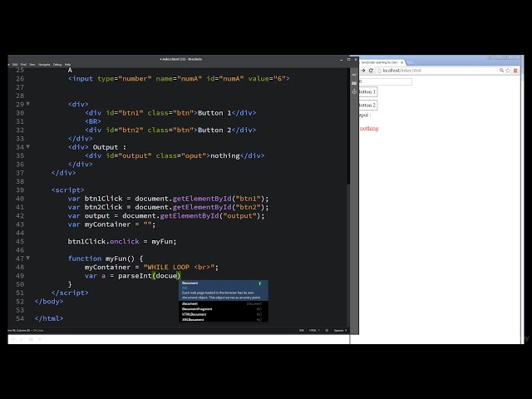
Task: Click the number input field on web page
Action: (x=386, y=81)
